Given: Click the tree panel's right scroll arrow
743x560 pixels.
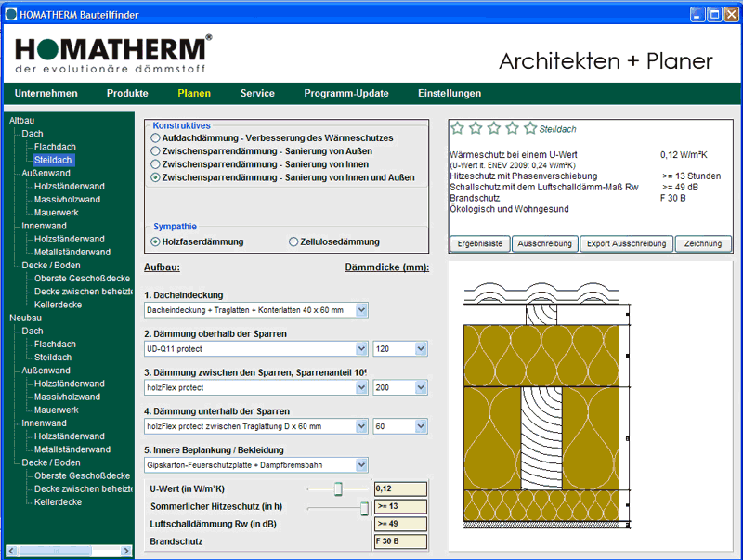Looking at the screenshot, I should [126, 551].
